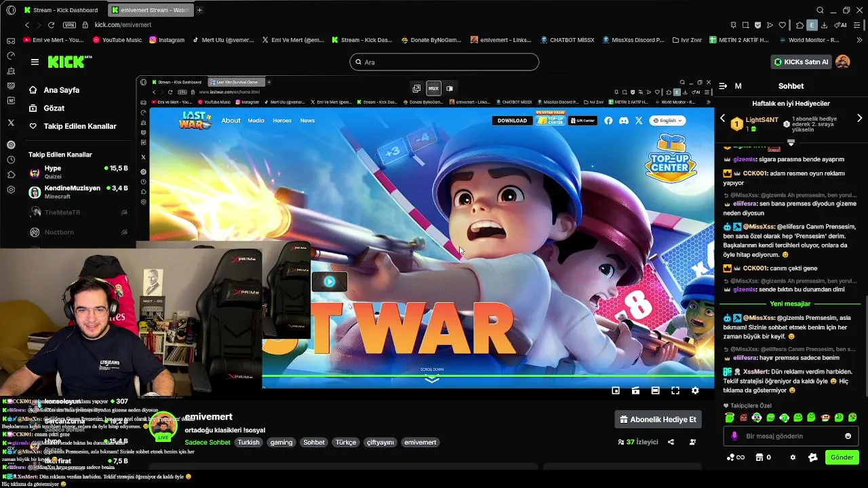Open stream player settings gear

point(695,390)
